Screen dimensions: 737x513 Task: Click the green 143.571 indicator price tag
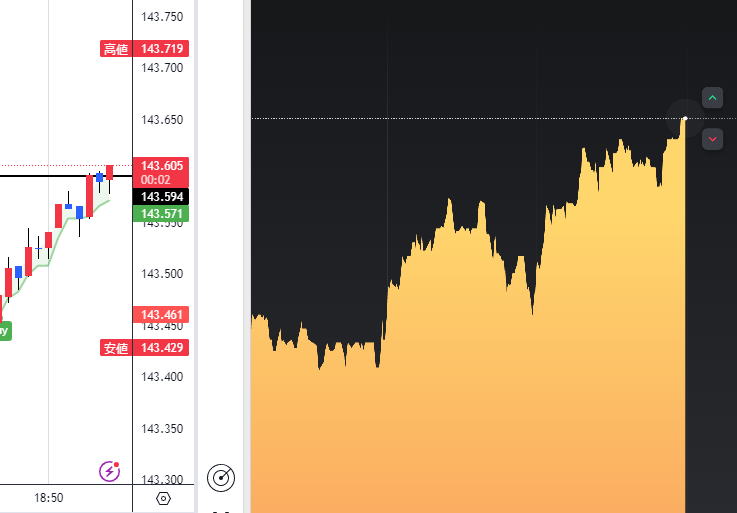point(161,214)
